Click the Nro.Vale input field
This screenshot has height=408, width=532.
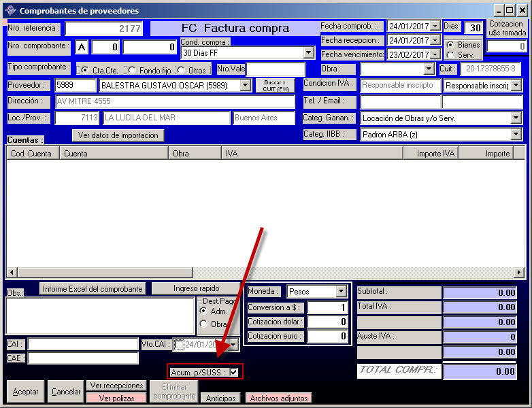click(276, 69)
